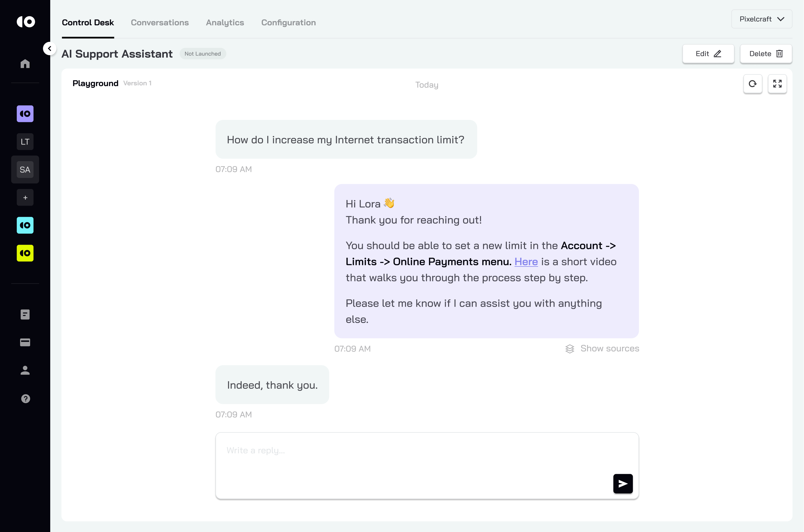Switch to the Conversations tab
Viewport: 804px width, 532px height.
[160, 23]
